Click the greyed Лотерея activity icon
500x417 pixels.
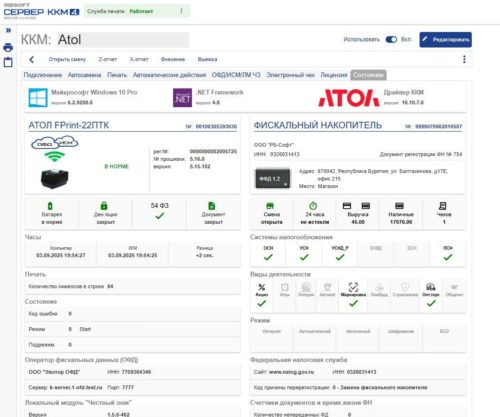click(x=306, y=287)
